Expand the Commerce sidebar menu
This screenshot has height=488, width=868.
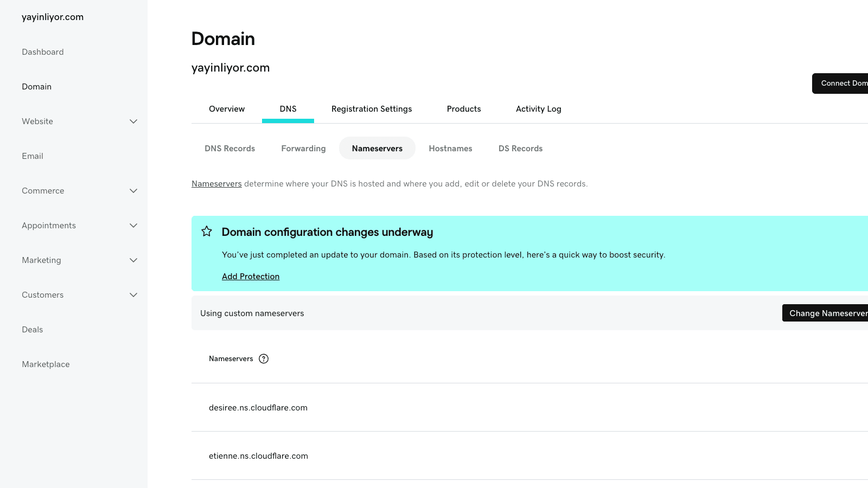[x=133, y=191]
